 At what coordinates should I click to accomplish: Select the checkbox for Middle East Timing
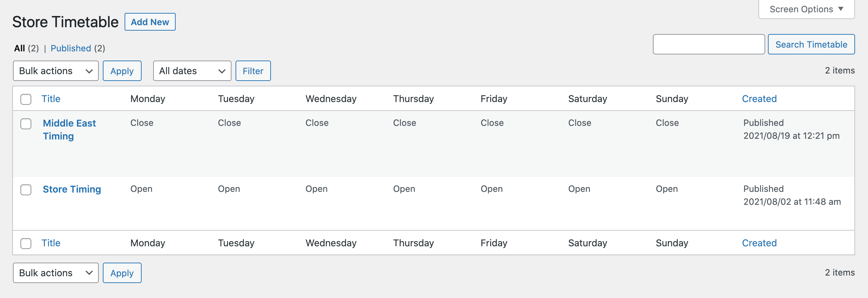pyautogui.click(x=26, y=124)
